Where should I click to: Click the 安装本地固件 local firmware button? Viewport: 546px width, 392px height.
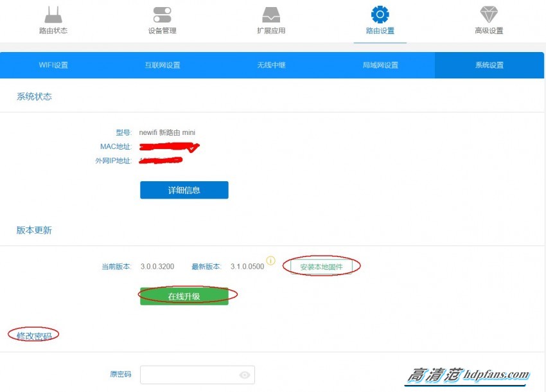[x=323, y=265]
